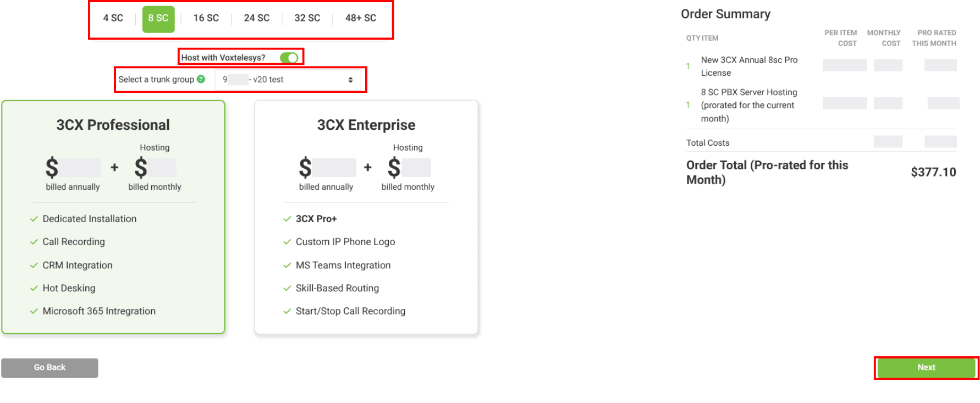This screenshot has height=403, width=980.
Task: Select the 3CX Professional plan card
Action: 113,217
